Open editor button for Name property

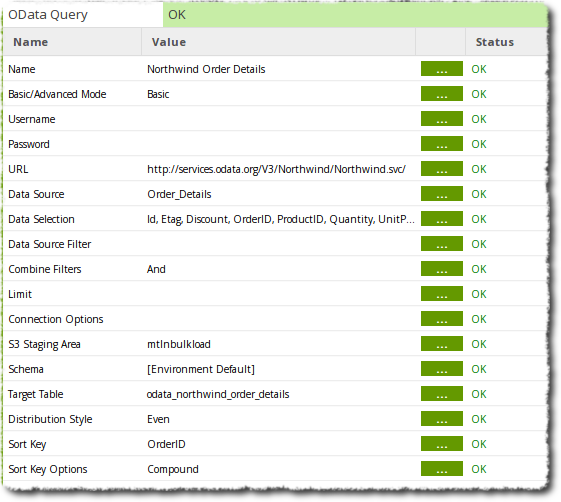(442, 69)
